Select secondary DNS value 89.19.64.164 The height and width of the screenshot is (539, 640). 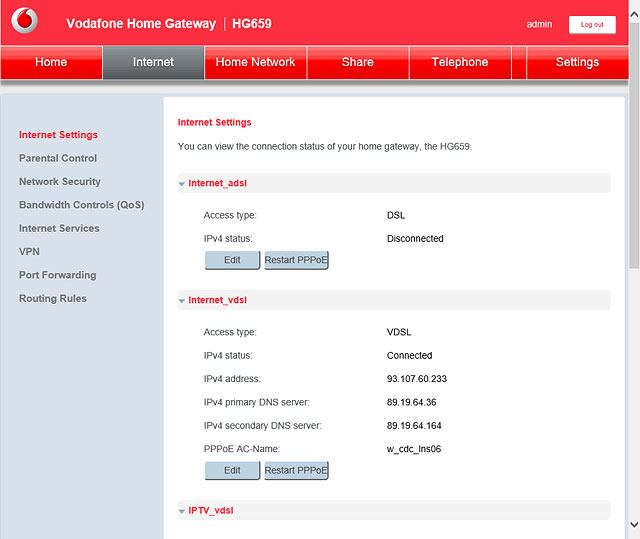(x=414, y=426)
